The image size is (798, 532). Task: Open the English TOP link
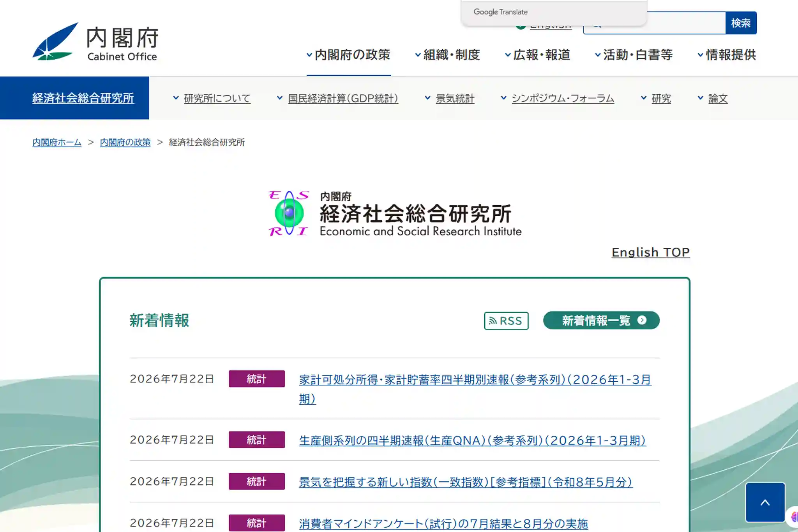[650, 252]
